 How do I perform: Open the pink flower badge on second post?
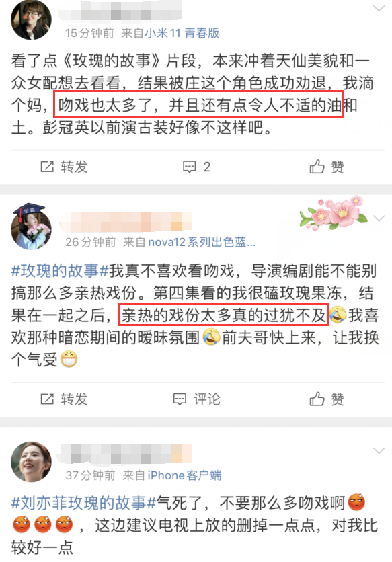[333, 213]
